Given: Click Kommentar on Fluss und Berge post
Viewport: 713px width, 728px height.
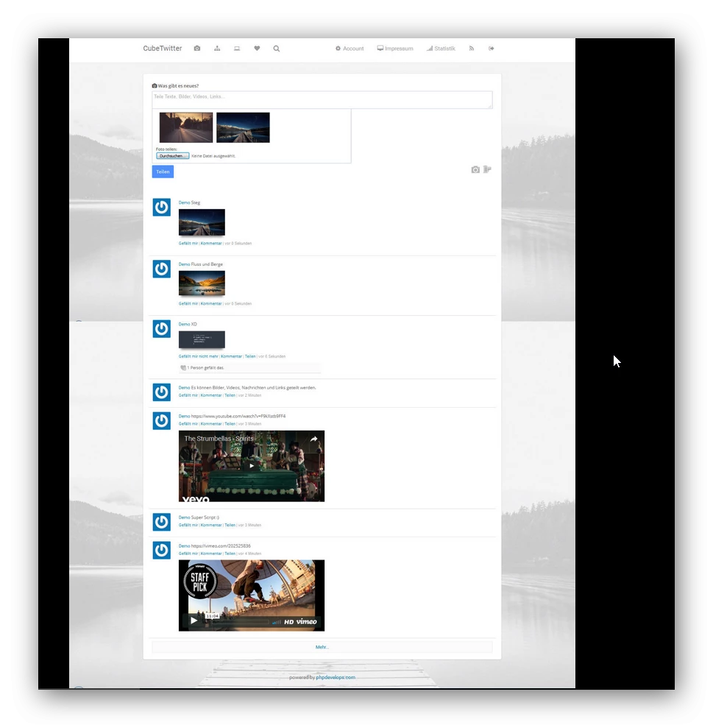Looking at the screenshot, I should (211, 304).
